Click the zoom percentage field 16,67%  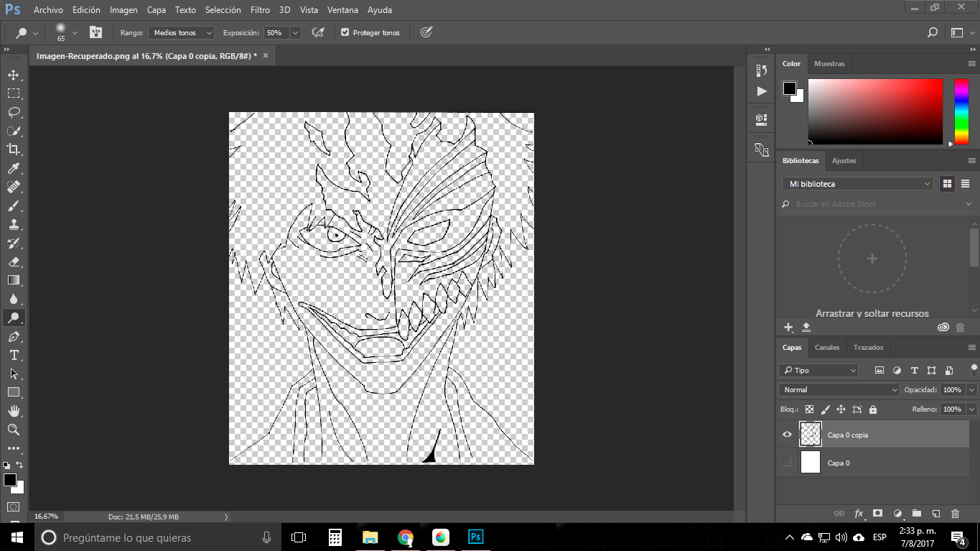coord(47,517)
